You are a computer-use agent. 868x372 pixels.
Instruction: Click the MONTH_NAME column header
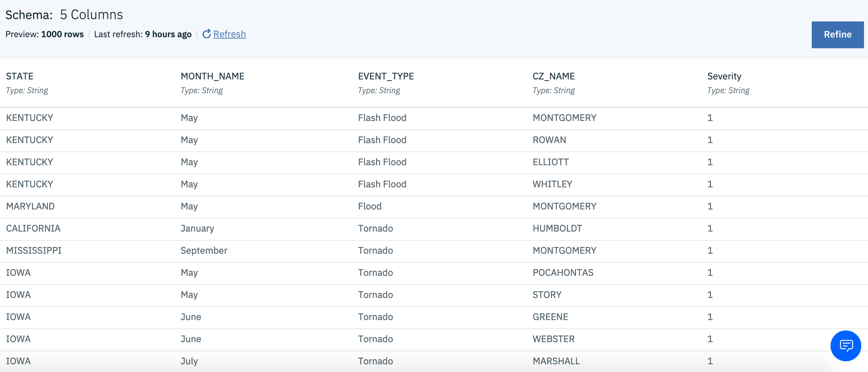(212, 76)
